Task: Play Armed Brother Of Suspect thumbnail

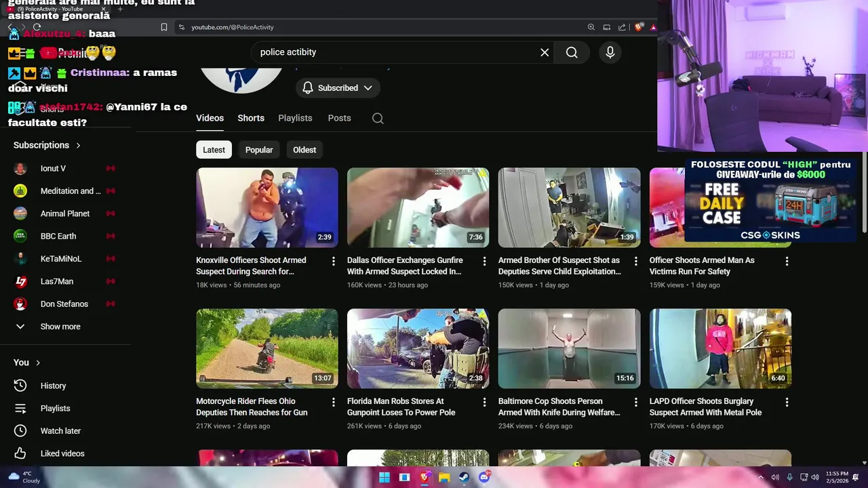Action: click(569, 207)
